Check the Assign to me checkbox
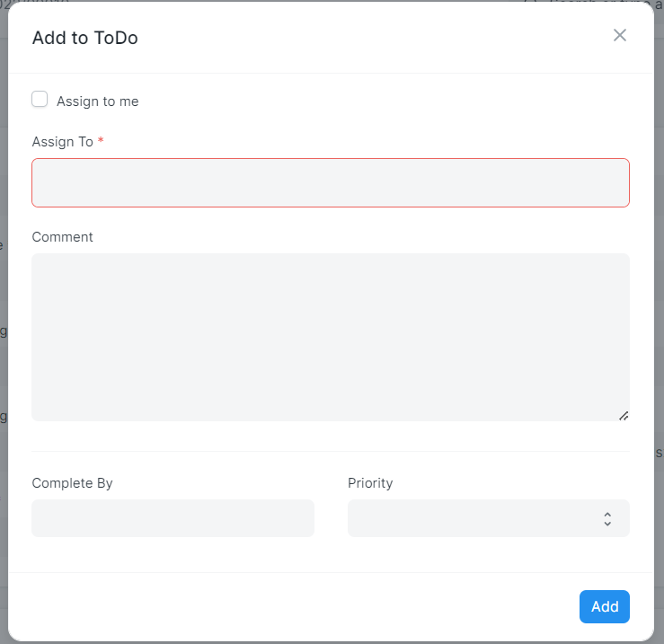664x644 pixels. pyautogui.click(x=40, y=100)
